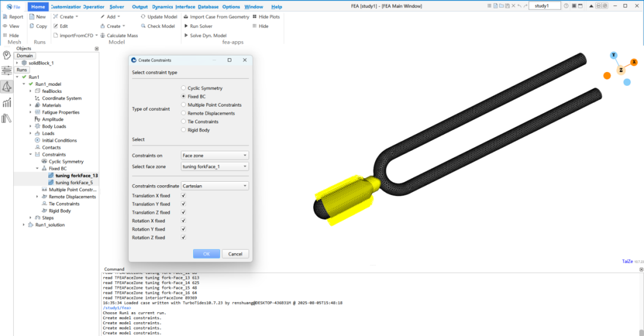Select the Initial Conditions tree item

tap(59, 141)
